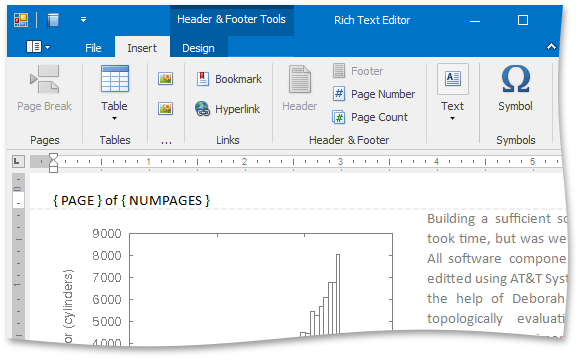Click the Page Break button

44,88
